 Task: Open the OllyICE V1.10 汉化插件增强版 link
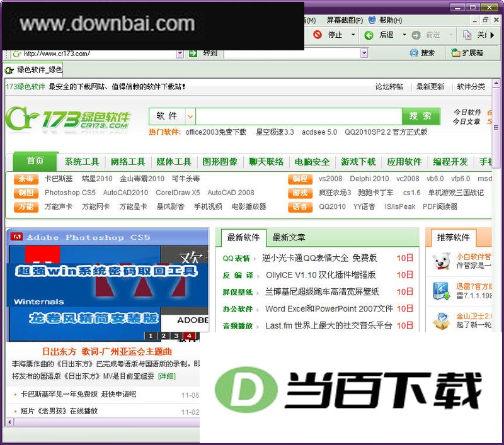(321, 275)
